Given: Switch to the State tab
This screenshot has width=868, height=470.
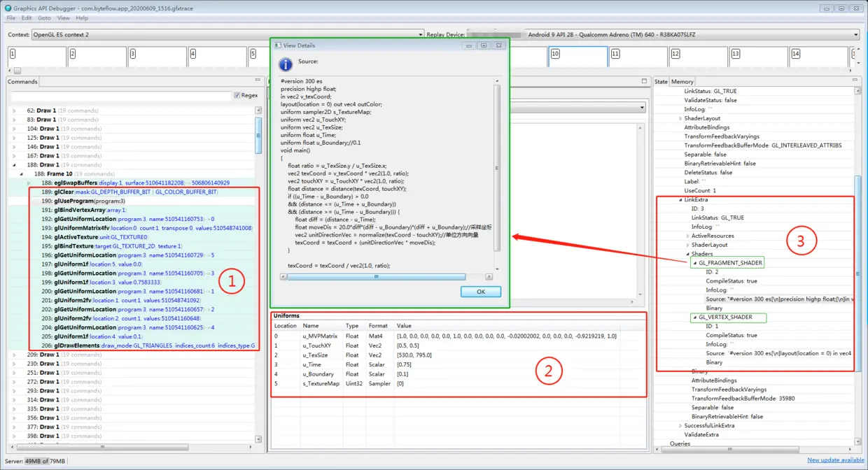Looking at the screenshot, I should pos(661,82).
